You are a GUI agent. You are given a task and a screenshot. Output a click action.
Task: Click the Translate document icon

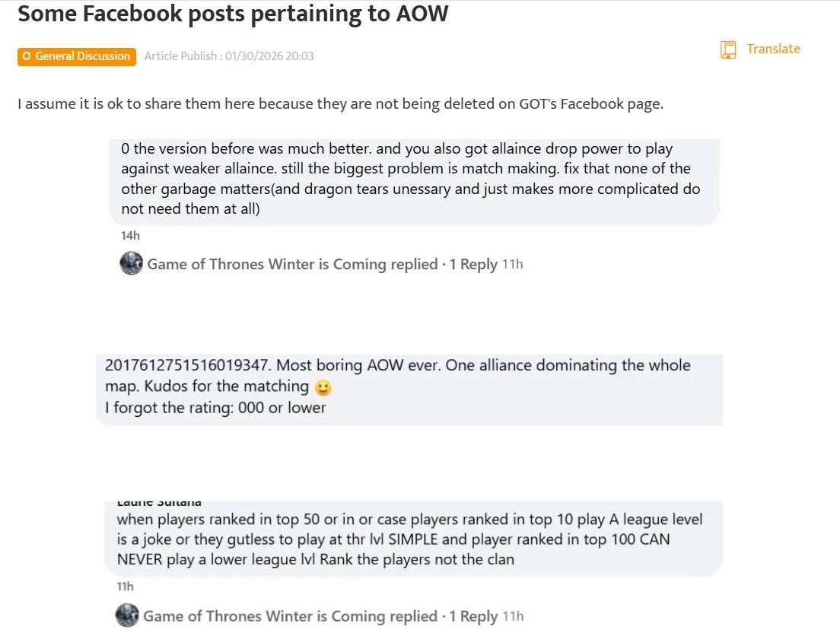[x=728, y=50]
